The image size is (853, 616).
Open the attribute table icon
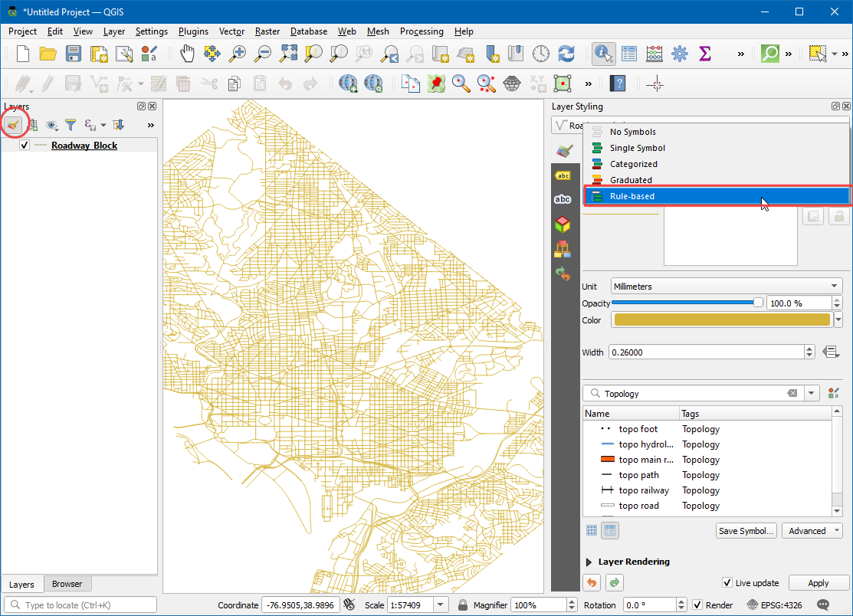[x=629, y=54]
